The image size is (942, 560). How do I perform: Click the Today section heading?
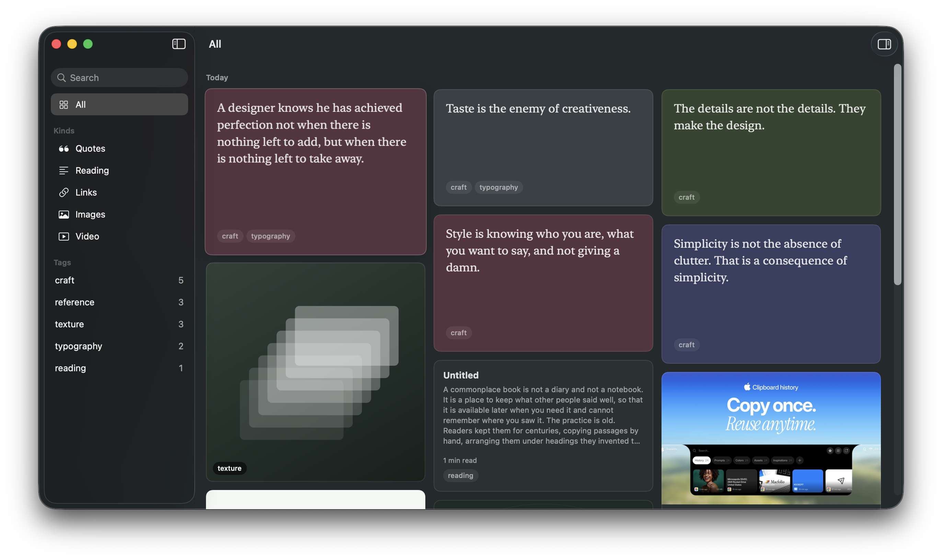click(217, 78)
